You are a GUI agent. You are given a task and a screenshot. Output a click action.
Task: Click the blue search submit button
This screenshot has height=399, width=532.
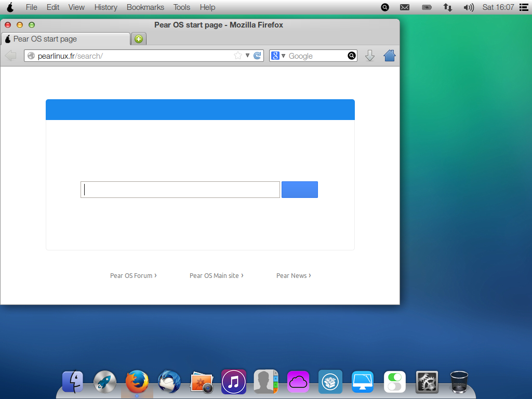(x=300, y=190)
